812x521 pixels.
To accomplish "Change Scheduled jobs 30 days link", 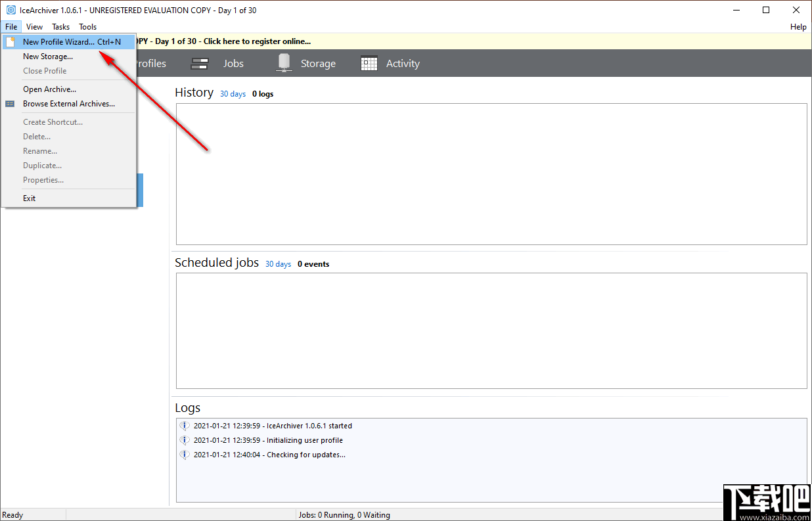I will [278, 264].
